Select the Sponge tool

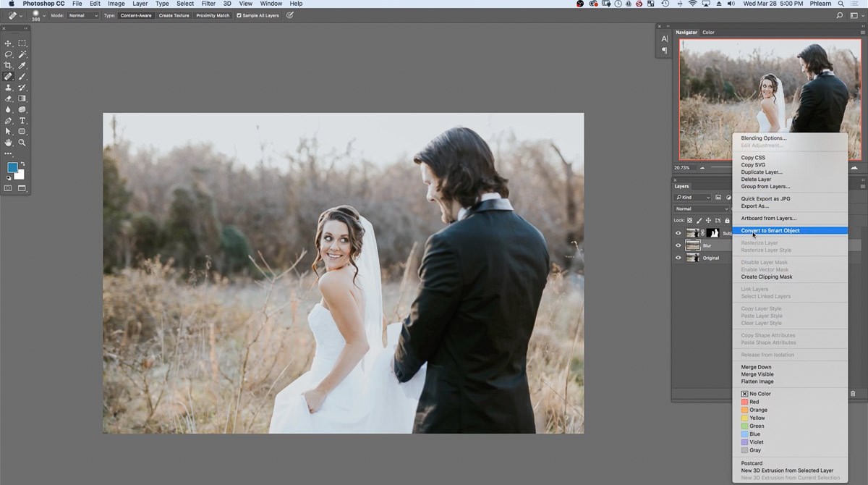tap(22, 109)
